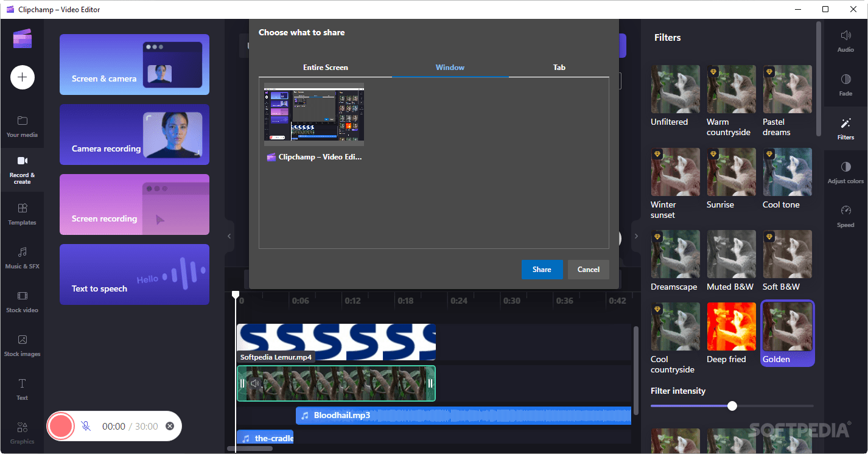868x454 pixels.
Task: Select Clipchamp window thumbnail to share
Action: point(314,114)
